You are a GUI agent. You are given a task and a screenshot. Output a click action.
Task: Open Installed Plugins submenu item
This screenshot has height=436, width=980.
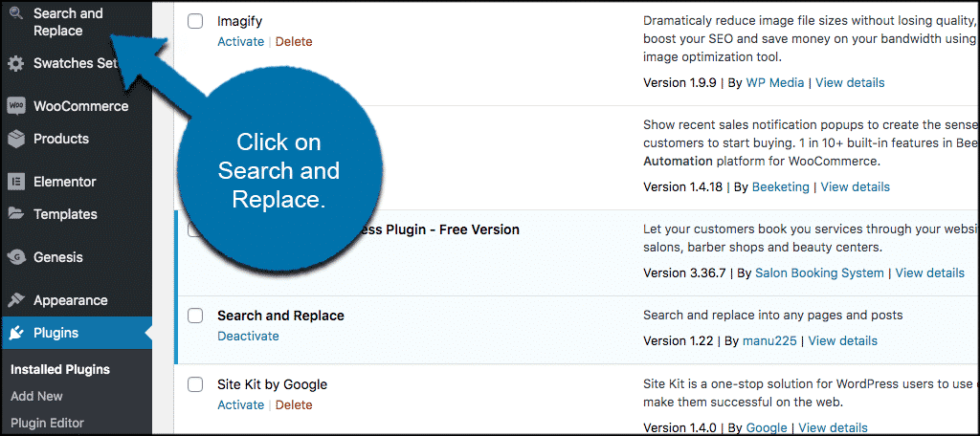pos(60,370)
